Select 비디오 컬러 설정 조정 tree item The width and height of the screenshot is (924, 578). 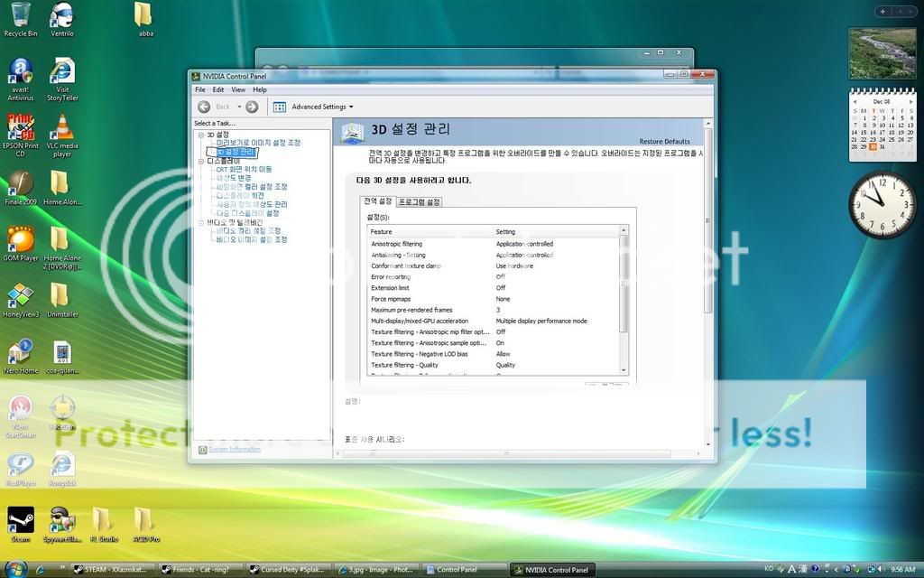tap(248, 231)
